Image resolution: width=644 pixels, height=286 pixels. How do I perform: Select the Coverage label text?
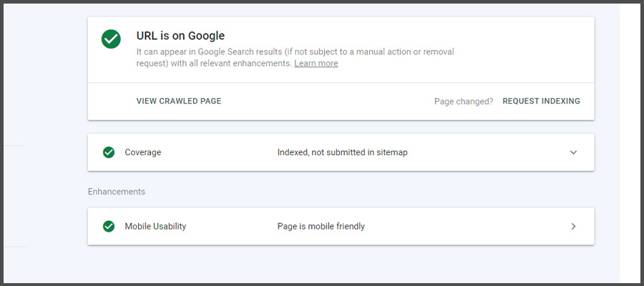point(142,152)
